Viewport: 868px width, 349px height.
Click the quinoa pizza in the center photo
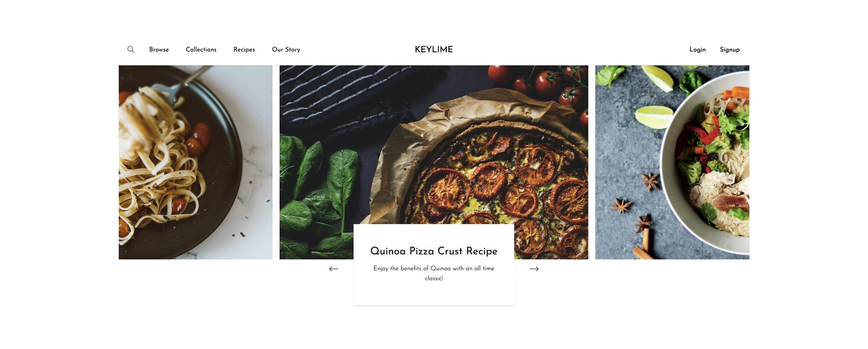click(x=497, y=177)
